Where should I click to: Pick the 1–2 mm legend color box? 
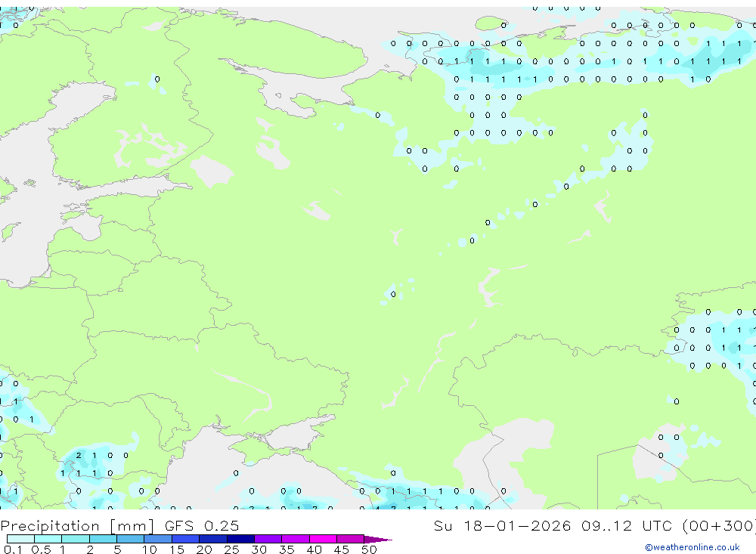click(76, 539)
